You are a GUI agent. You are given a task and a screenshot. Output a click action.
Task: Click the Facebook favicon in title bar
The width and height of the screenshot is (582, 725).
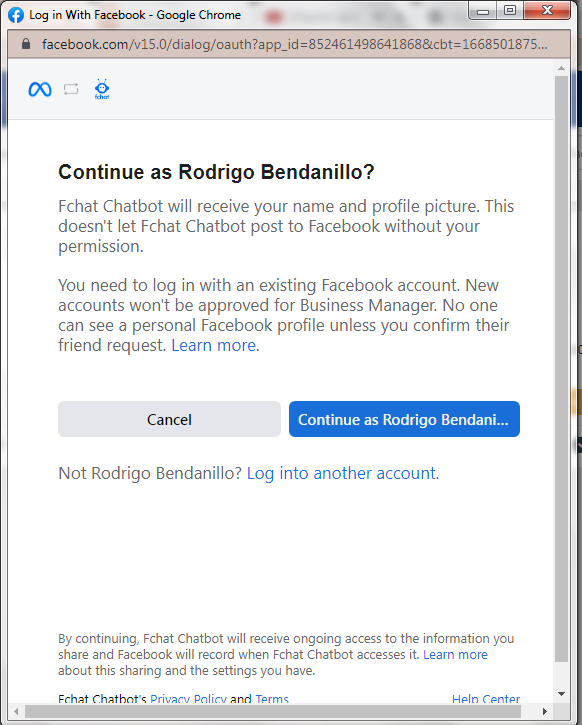point(16,15)
